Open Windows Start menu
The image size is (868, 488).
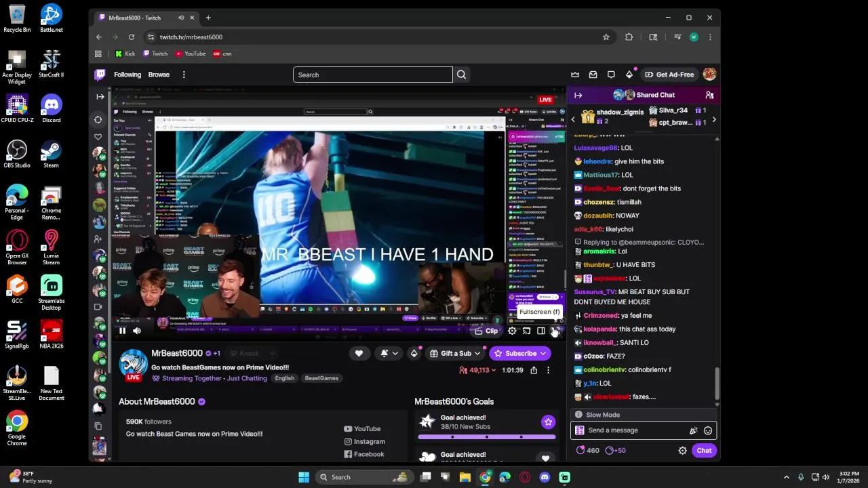(304, 477)
